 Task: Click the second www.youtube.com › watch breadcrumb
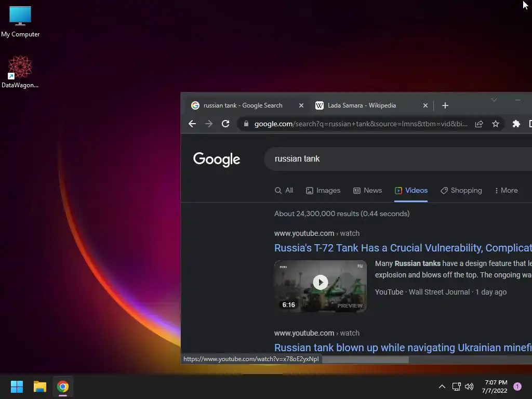(317, 333)
